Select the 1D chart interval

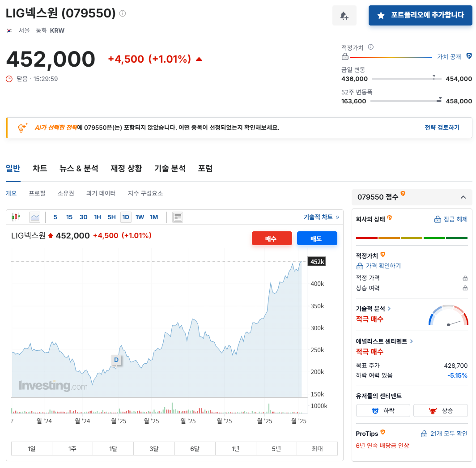pyautogui.click(x=126, y=217)
